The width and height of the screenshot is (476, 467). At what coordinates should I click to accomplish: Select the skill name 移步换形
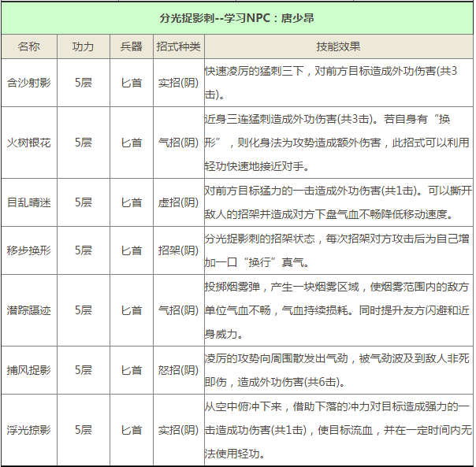pyautogui.click(x=28, y=250)
